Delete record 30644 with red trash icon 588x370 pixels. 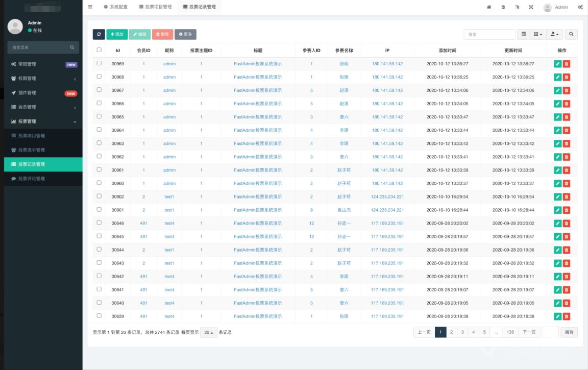[566, 250]
